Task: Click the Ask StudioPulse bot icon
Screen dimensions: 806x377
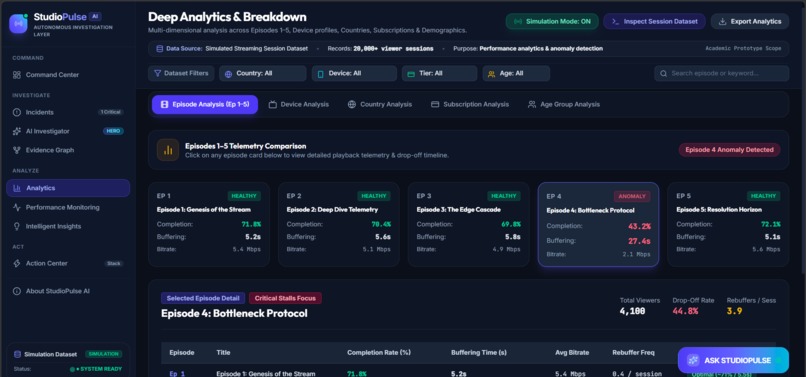Action: tap(693, 361)
